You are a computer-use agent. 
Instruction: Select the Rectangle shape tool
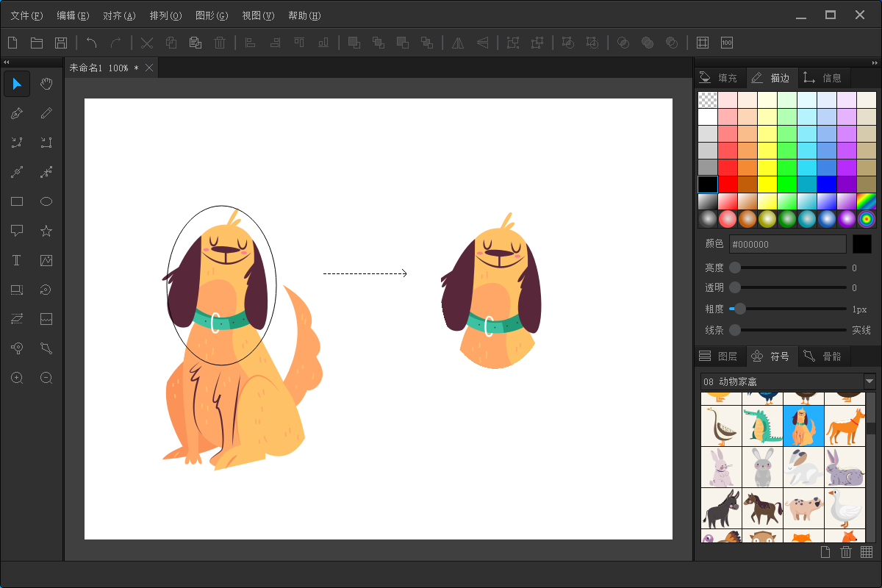tap(17, 201)
